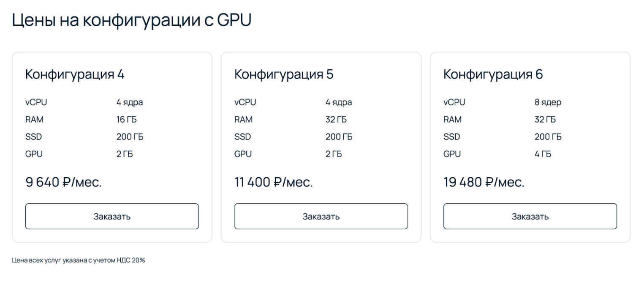
Task: Click the Заказать button for Конфигурация 6
Action: pyautogui.click(x=530, y=216)
